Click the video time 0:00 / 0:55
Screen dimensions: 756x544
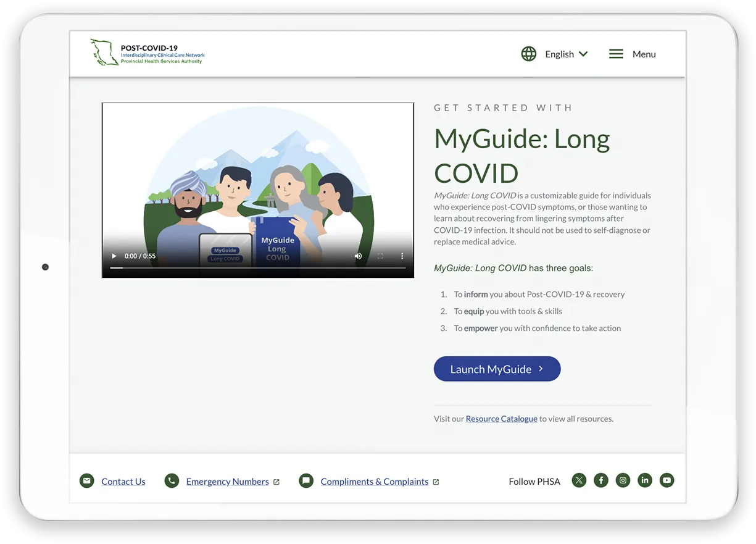coord(140,256)
